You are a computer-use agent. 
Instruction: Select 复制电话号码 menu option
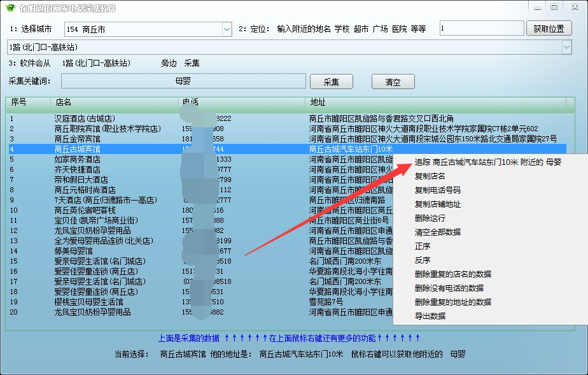click(x=437, y=190)
